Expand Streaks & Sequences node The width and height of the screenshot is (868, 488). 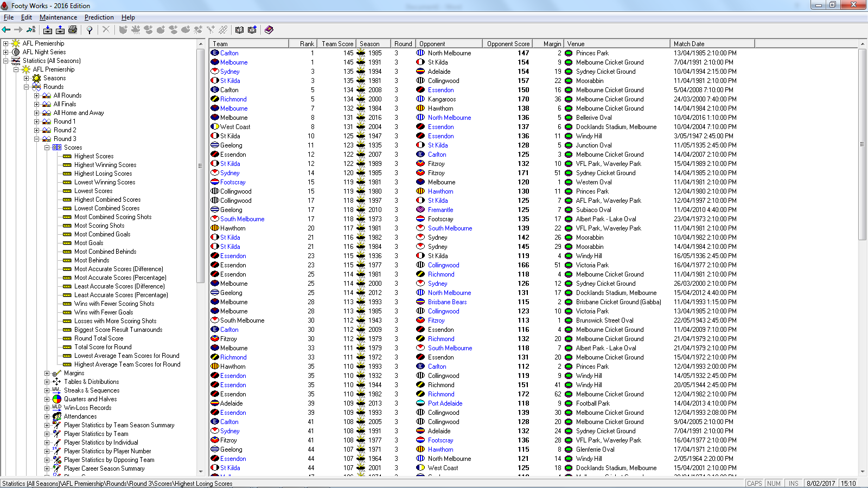pos(47,390)
